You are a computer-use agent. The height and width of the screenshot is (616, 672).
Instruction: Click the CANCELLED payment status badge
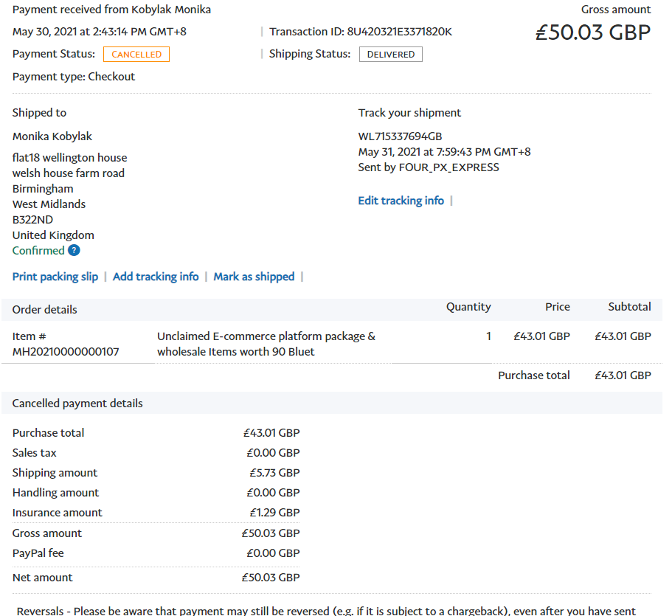[x=136, y=55]
